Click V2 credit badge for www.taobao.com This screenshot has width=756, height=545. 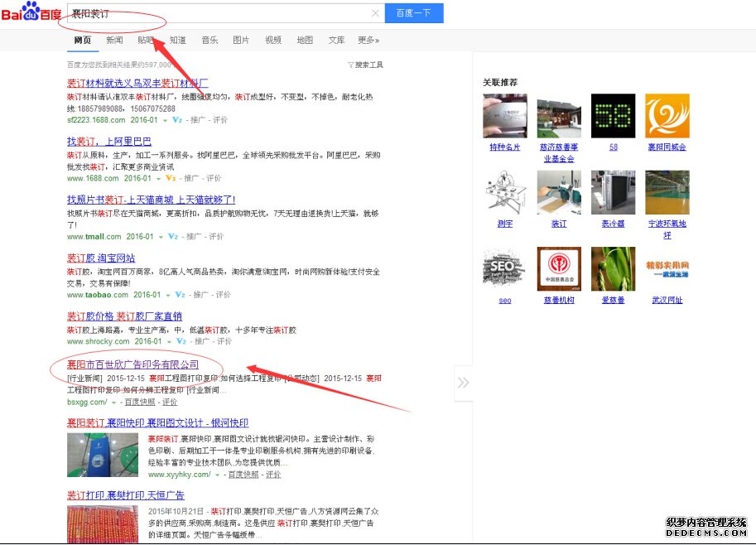point(180,295)
